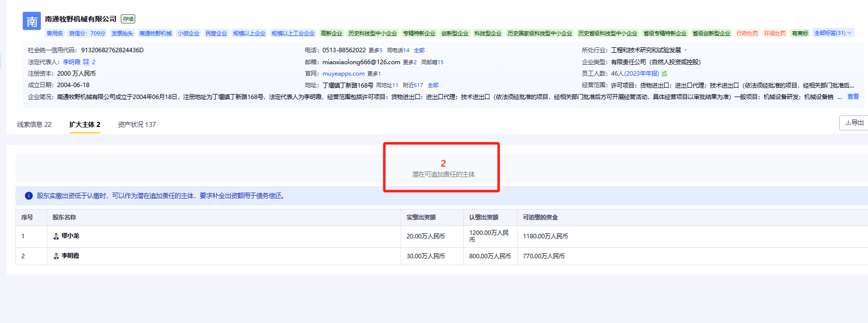Expand the 全部标签(31) tag list
The height and width of the screenshot is (323, 868).
pyautogui.click(x=833, y=33)
